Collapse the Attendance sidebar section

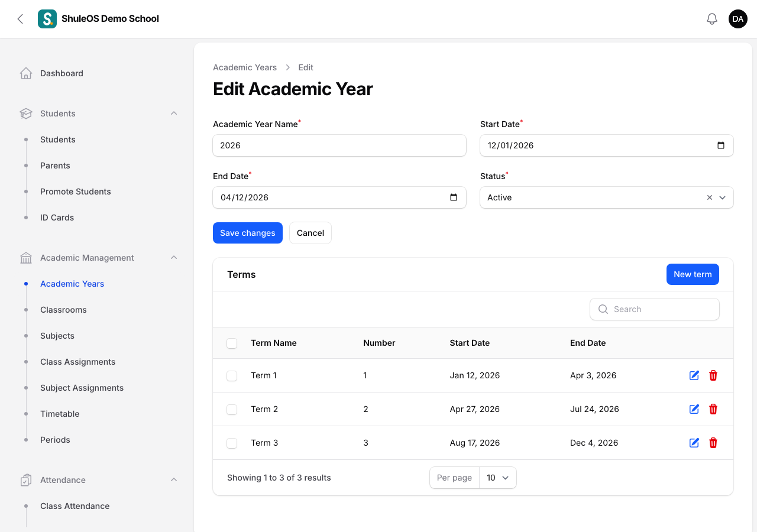[x=174, y=480]
